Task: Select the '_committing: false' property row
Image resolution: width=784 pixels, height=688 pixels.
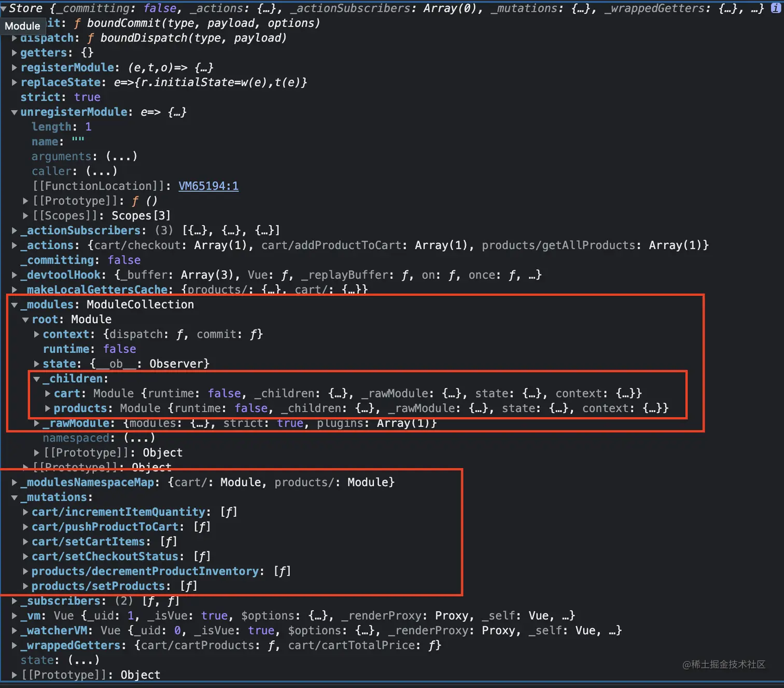Action: tap(80, 260)
